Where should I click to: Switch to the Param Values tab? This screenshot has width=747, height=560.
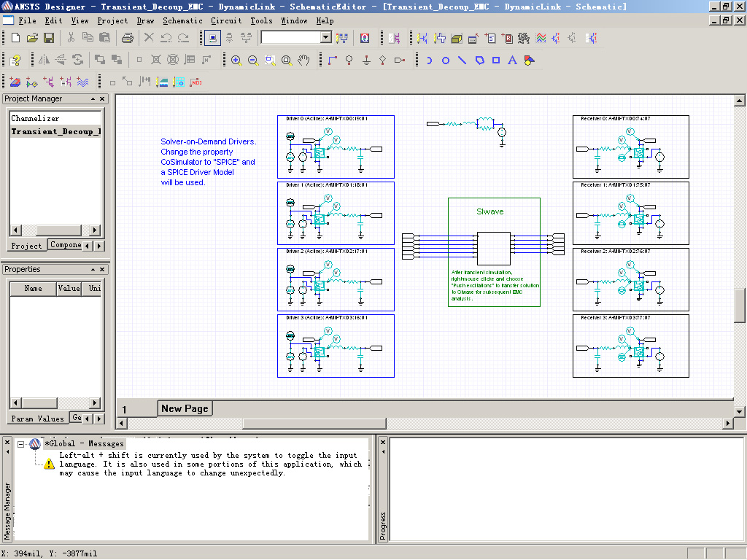(38, 419)
